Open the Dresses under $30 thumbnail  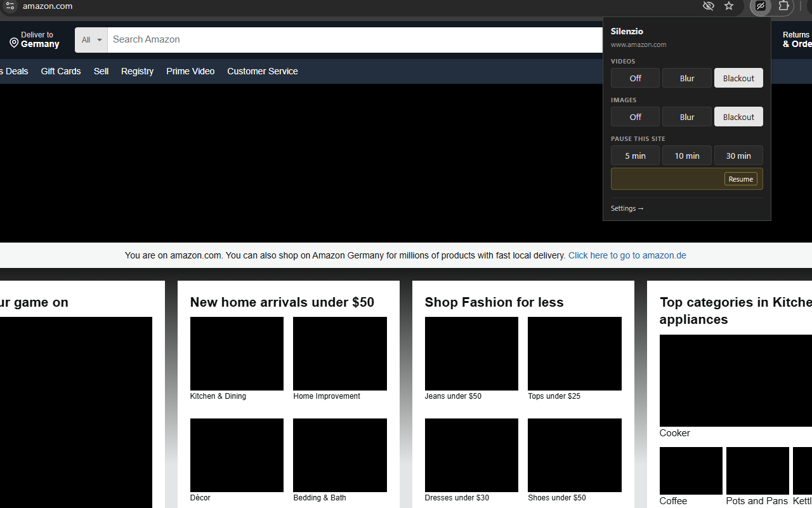(x=471, y=455)
